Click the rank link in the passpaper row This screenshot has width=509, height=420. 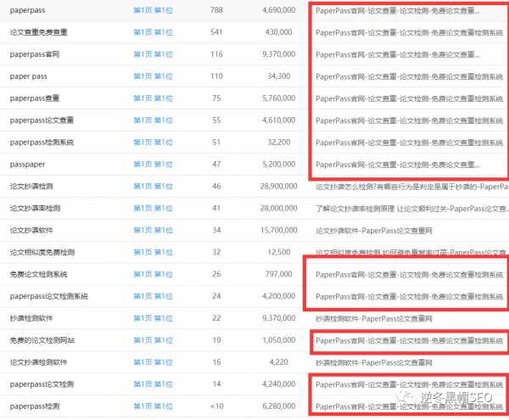(153, 165)
